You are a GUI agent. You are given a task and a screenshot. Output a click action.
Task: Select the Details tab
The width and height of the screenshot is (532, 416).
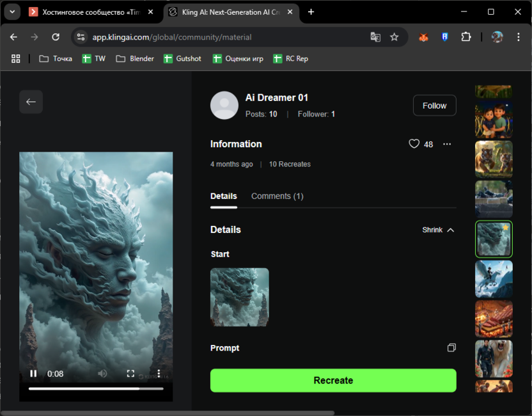tap(223, 196)
